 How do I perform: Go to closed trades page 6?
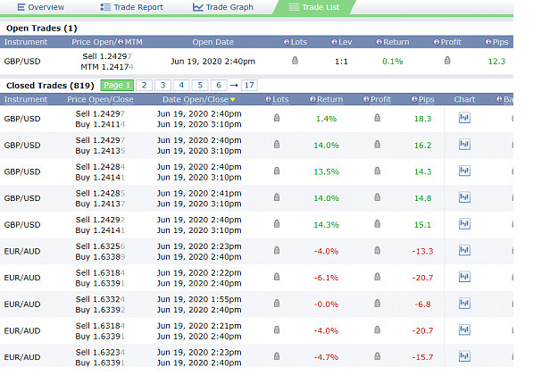click(x=219, y=86)
